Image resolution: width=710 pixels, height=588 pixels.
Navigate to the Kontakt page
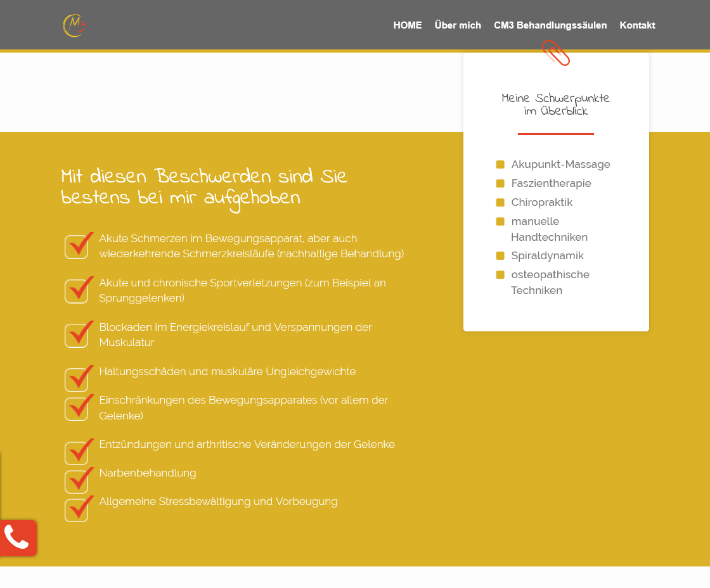click(637, 25)
